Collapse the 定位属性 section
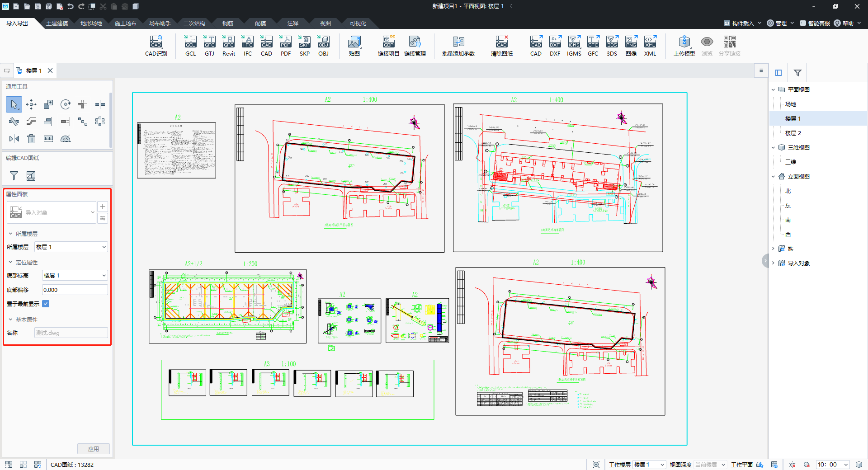This screenshot has width=868, height=470. pos(10,262)
